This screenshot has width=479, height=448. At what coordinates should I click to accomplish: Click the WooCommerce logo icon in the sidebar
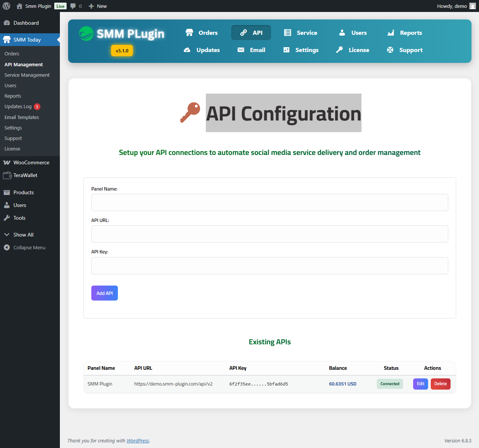[7, 162]
